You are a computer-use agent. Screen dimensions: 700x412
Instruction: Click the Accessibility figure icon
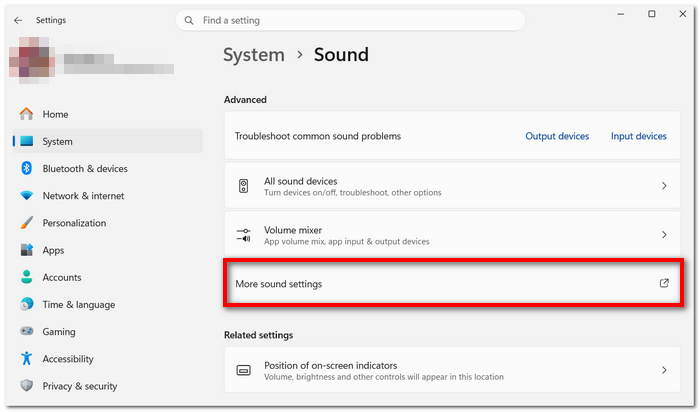point(26,358)
